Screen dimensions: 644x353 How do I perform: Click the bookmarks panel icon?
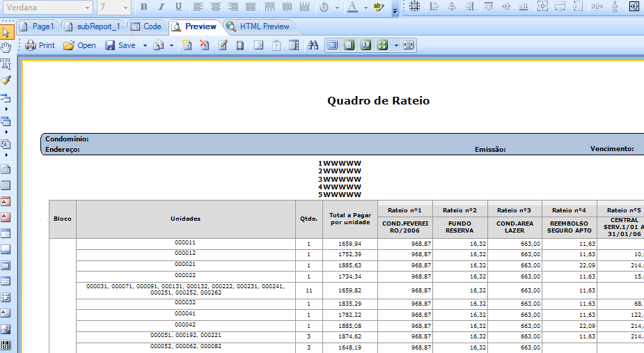pos(259,45)
